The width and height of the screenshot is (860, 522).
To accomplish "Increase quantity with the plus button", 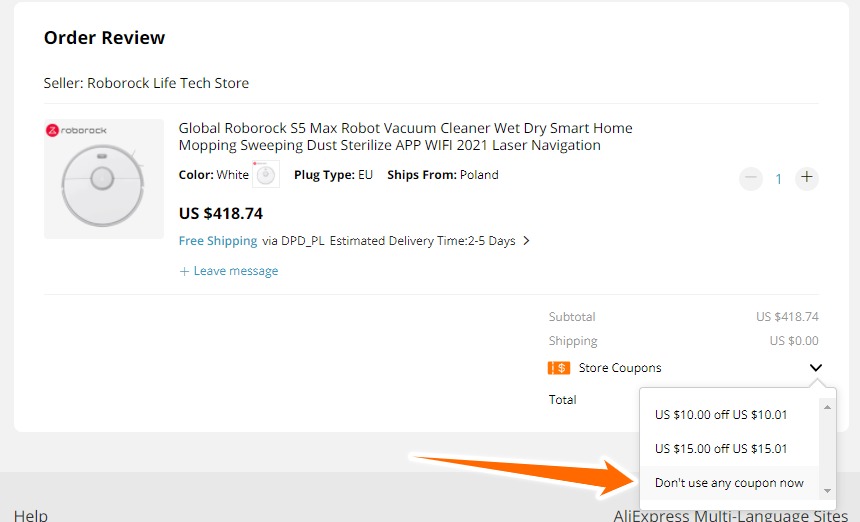I will [806, 179].
